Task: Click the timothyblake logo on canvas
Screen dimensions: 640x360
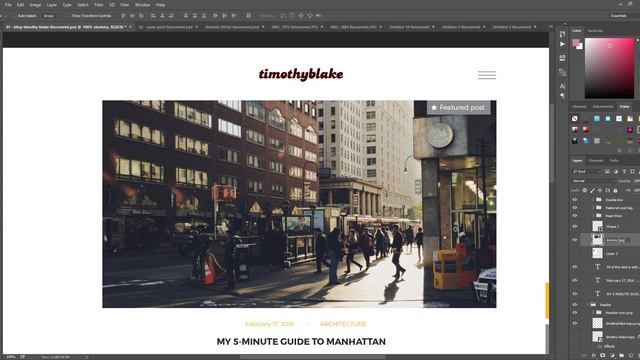Action: [301, 74]
